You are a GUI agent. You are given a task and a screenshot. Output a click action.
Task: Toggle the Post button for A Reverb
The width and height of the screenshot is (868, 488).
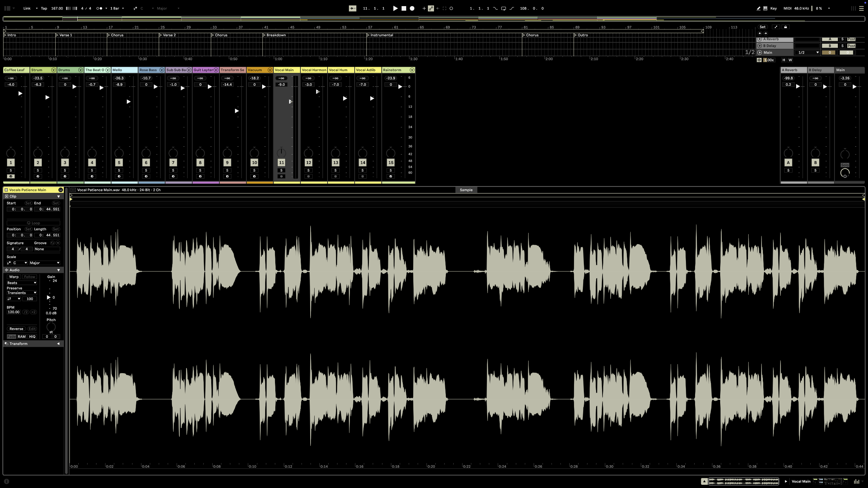point(851,39)
